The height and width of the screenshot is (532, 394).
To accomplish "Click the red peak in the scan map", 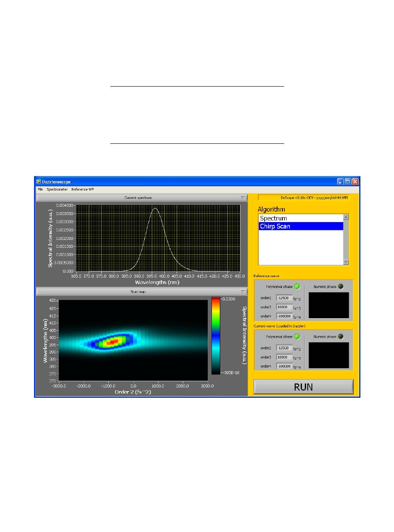I will [x=112, y=342].
